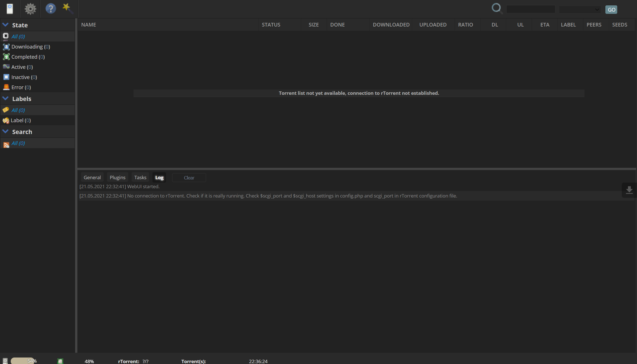The width and height of the screenshot is (637, 364).
Task: Click the connection indicator icon near 48%
Action: click(60, 361)
